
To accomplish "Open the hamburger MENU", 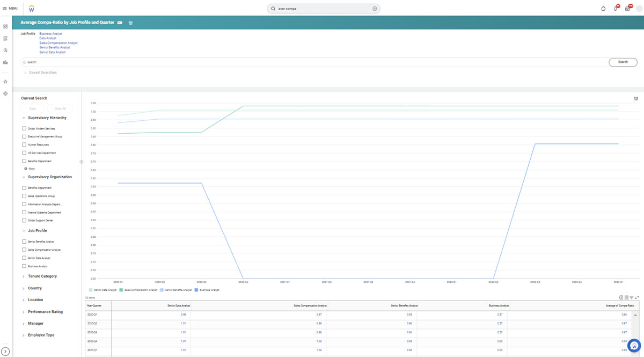I will pyautogui.click(x=10, y=9).
